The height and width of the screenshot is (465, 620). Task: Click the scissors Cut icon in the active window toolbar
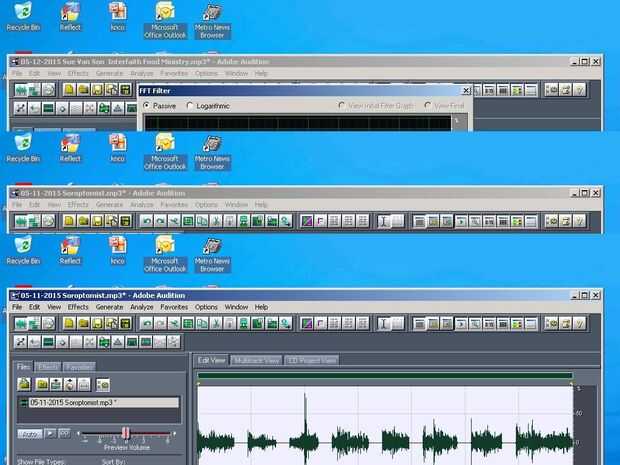pyautogui.click(x=216, y=323)
